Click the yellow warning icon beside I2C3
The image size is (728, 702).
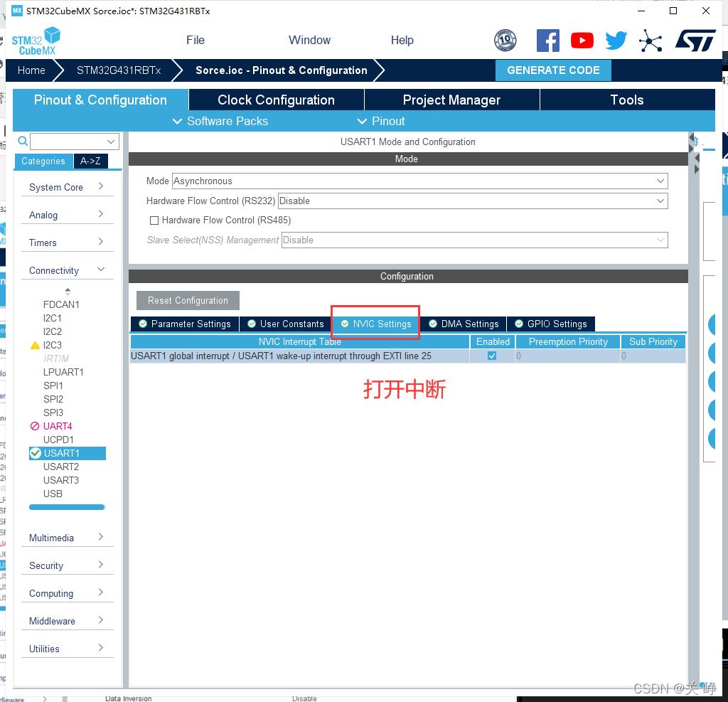point(35,345)
